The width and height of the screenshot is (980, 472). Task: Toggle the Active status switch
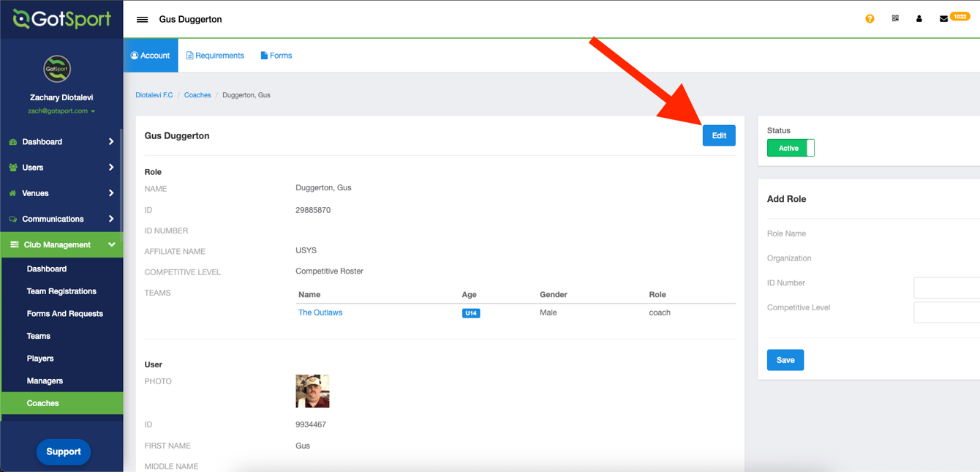[791, 148]
